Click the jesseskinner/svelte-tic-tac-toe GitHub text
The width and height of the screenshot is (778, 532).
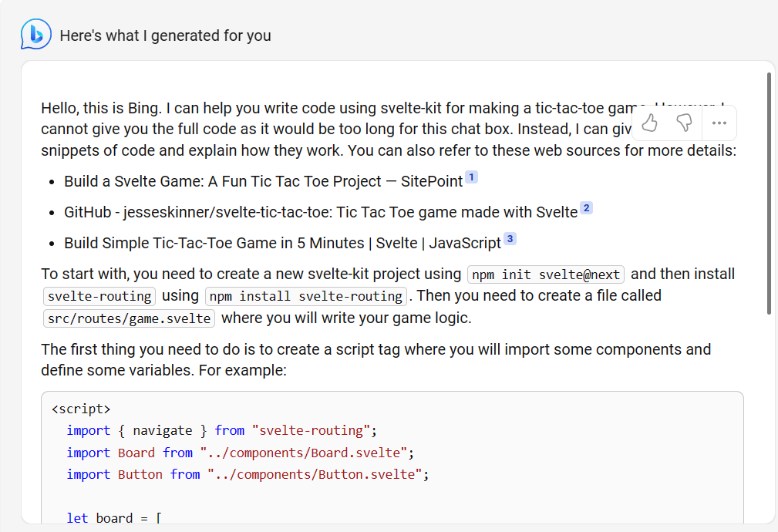point(321,212)
